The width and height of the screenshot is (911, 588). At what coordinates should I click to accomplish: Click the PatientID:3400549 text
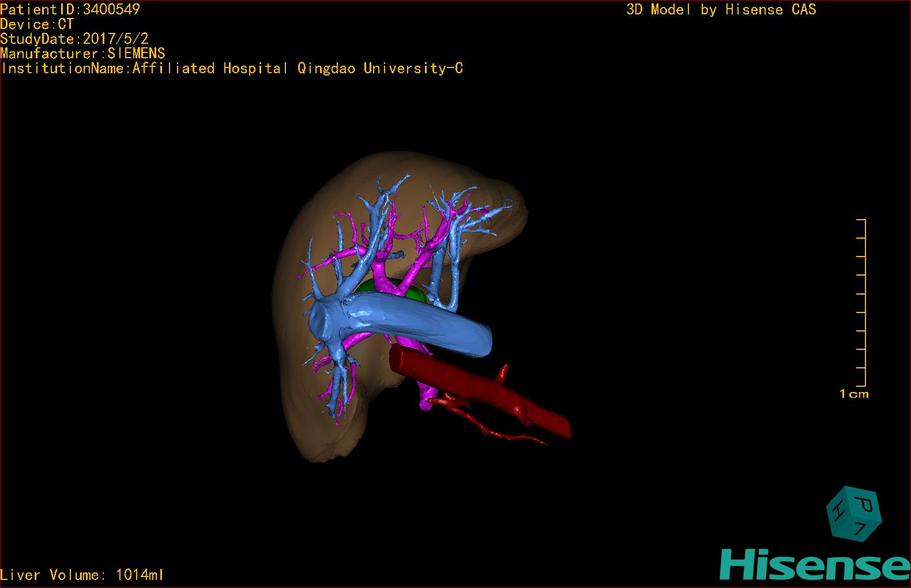pyautogui.click(x=70, y=9)
